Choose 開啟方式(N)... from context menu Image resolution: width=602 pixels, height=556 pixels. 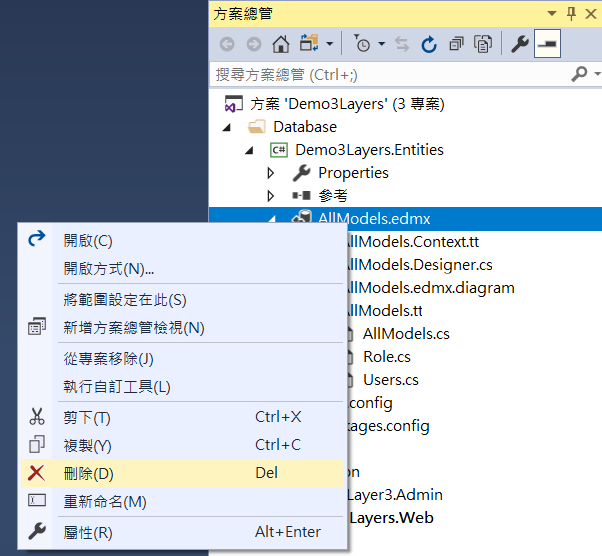[x=109, y=268]
